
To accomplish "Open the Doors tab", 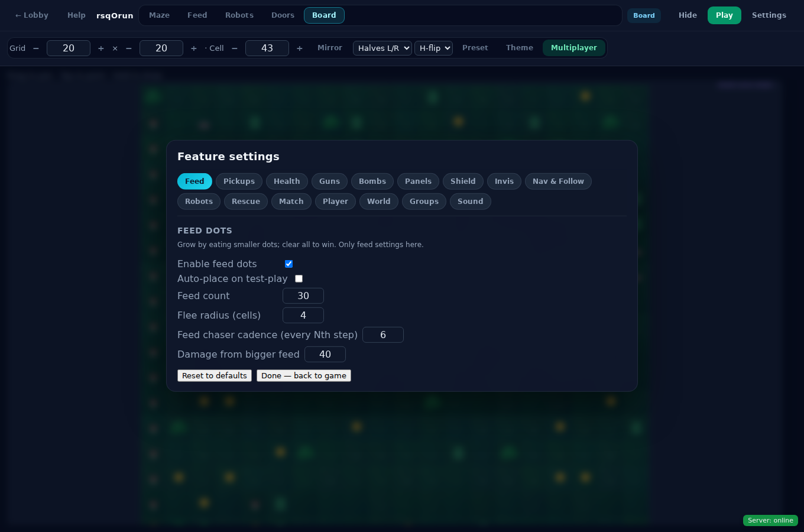I will (283, 15).
